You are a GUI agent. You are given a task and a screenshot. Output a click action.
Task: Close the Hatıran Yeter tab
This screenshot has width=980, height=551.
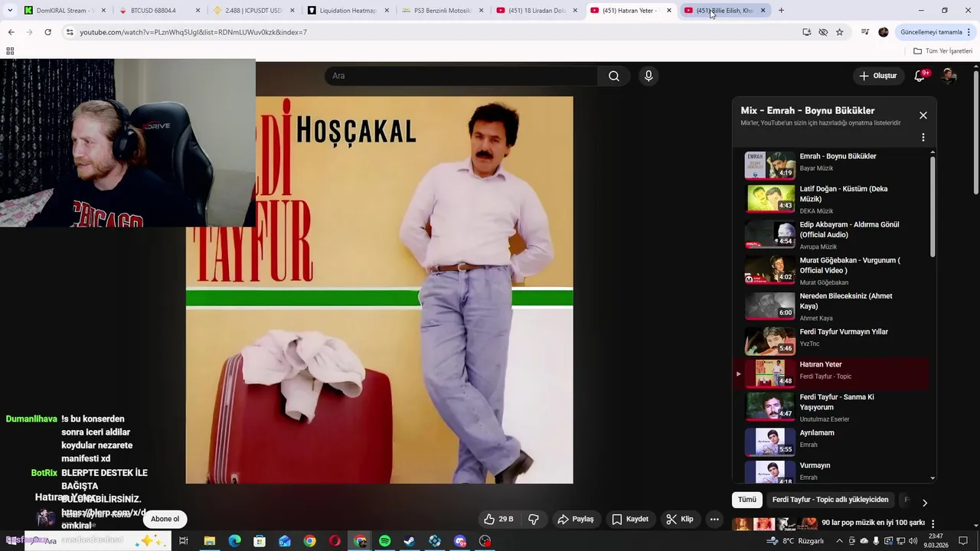click(668, 11)
